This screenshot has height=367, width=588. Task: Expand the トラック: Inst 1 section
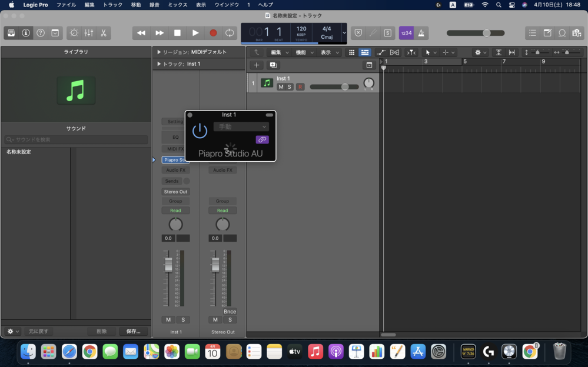(x=159, y=64)
